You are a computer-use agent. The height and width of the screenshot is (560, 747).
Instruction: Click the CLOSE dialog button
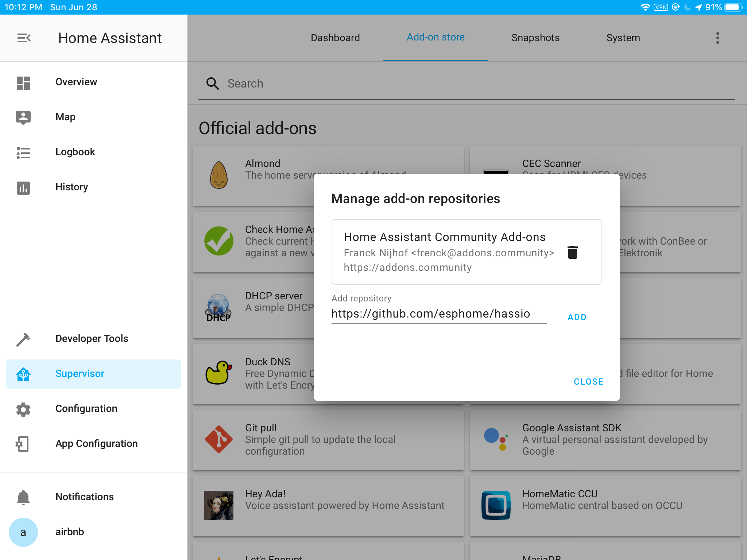589,382
